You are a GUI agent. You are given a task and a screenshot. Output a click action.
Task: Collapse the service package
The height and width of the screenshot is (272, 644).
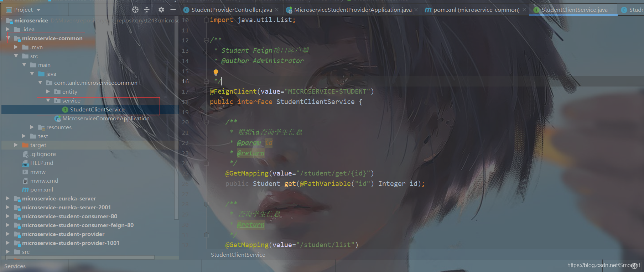(x=48, y=100)
